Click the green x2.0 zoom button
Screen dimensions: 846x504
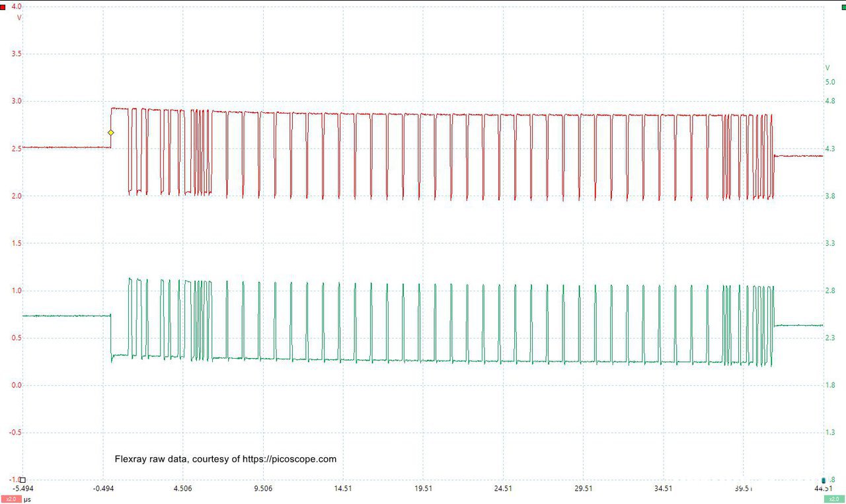833,499
